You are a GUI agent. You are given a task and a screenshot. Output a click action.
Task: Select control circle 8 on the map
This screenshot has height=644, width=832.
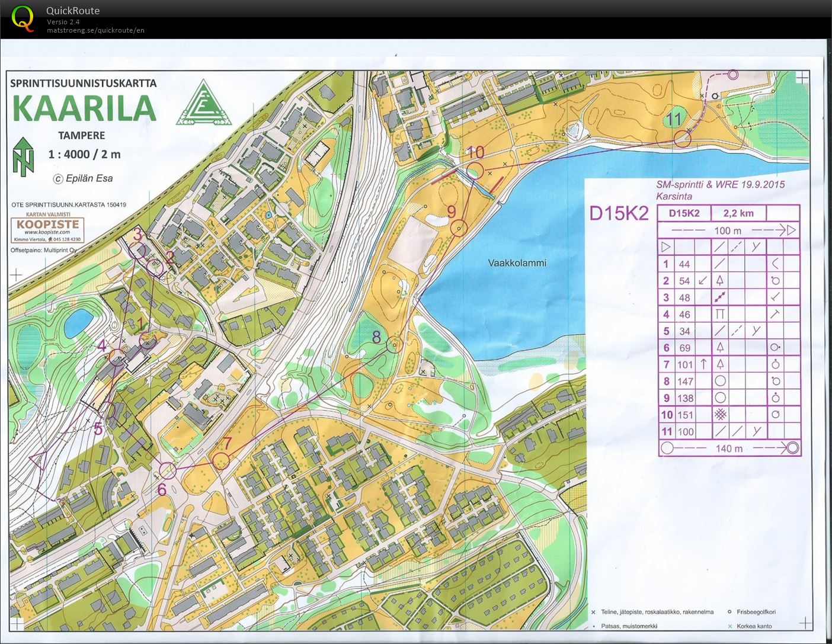click(x=394, y=344)
